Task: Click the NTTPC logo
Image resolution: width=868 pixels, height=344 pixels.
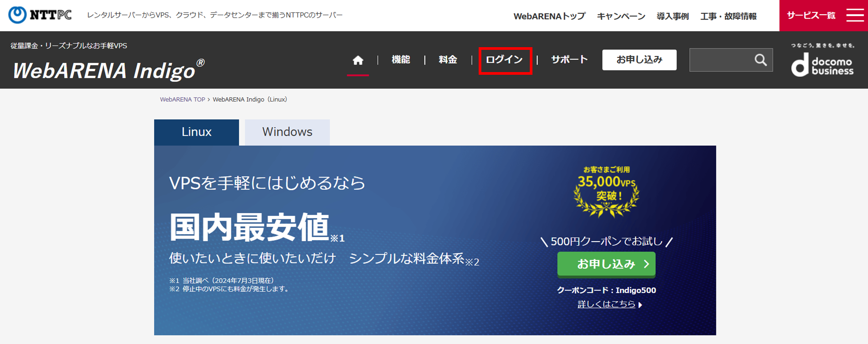Action: (x=40, y=15)
